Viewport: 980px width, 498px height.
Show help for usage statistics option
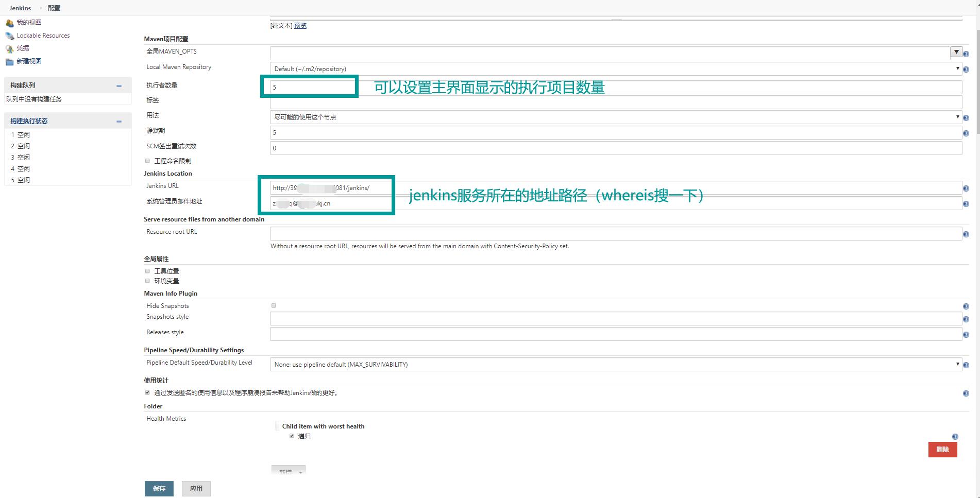click(966, 393)
